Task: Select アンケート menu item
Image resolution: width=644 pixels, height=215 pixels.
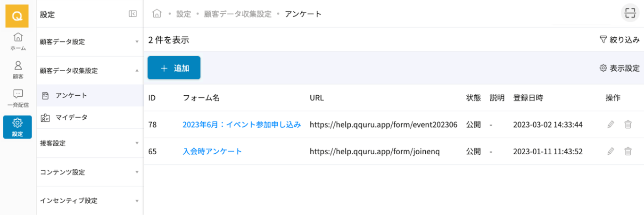Action: coord(71,95)
